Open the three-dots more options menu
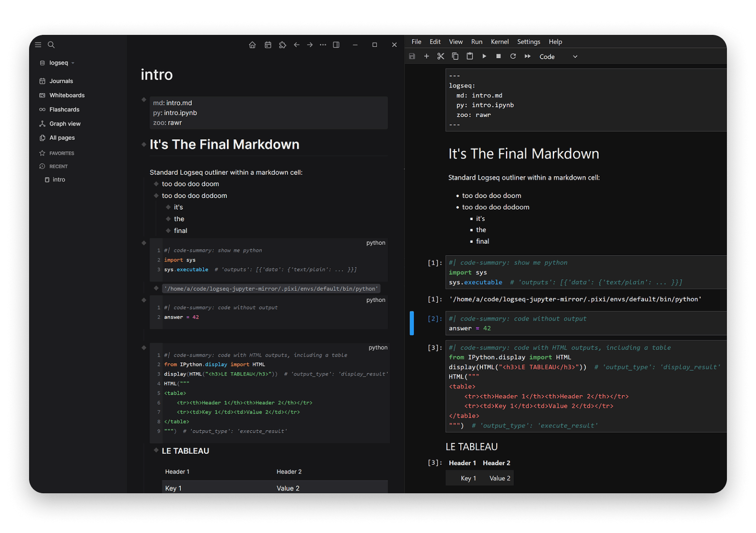 (x=323, y=45)
